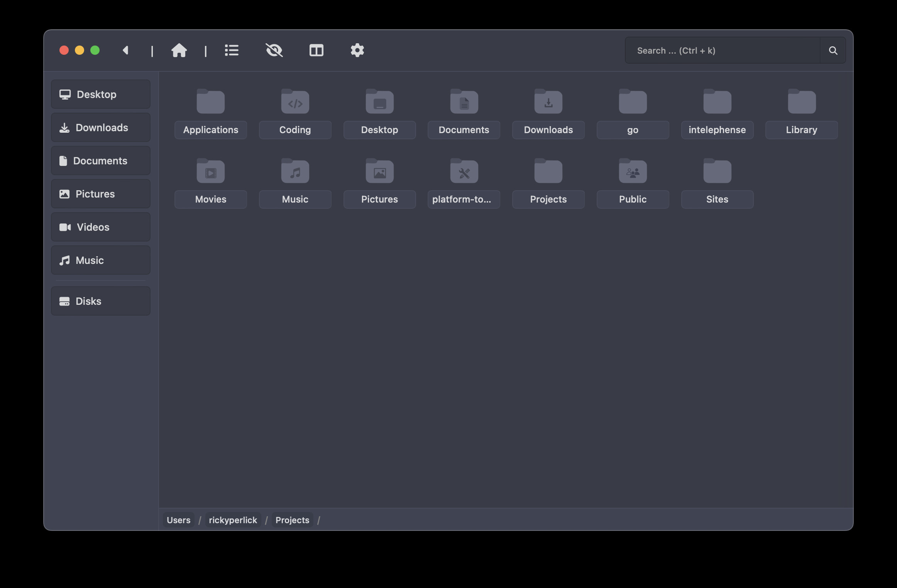
Task: Toggle split pane view icon
Action: coord(316,51)
